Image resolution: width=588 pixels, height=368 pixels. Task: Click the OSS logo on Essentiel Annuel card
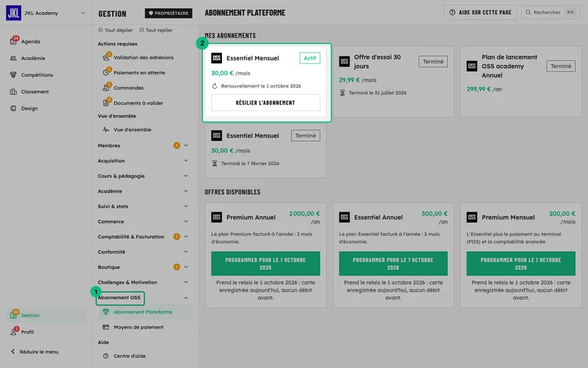344,217
